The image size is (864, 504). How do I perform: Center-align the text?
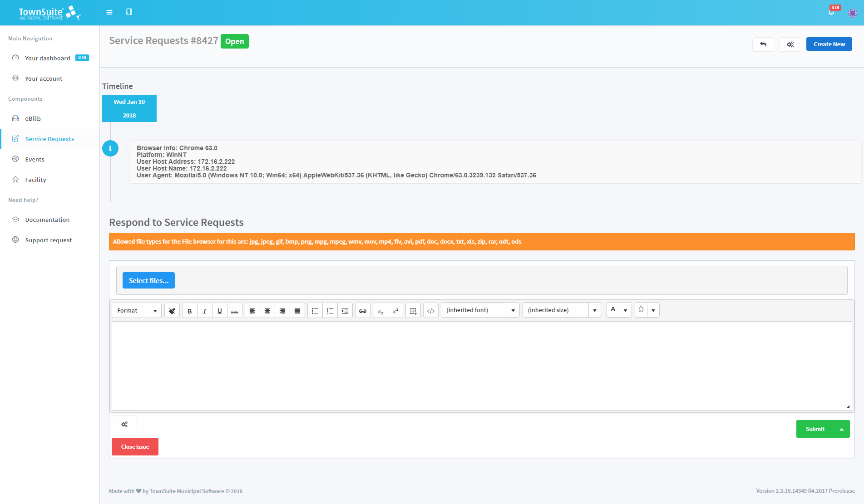pyautogui.click(x=267, y=310)
